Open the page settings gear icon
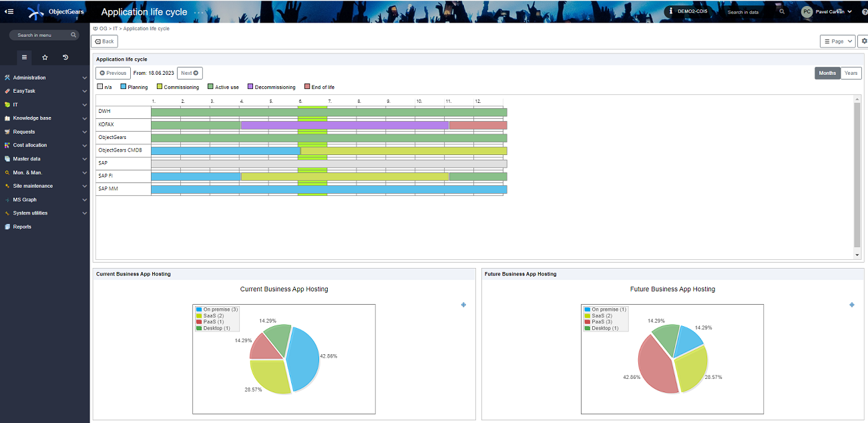Image resolution: width=868 pixels, height=423 pixels. pos(863,41)
